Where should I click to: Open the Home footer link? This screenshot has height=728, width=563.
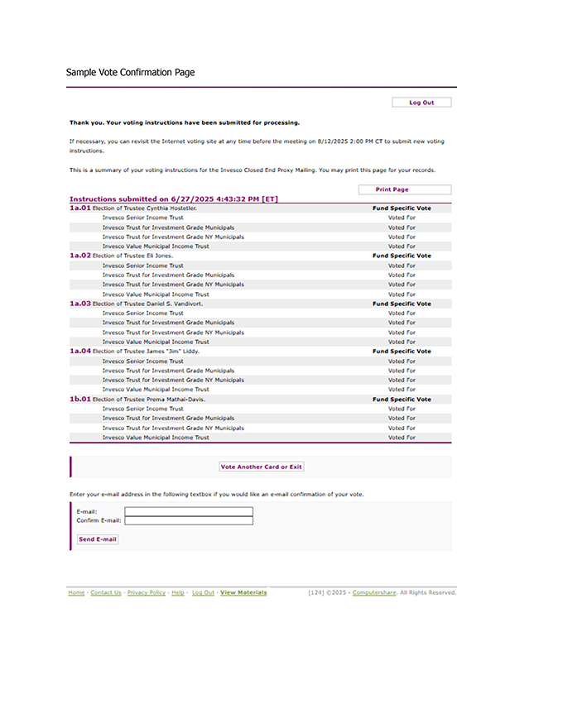(x=76, y=592)
